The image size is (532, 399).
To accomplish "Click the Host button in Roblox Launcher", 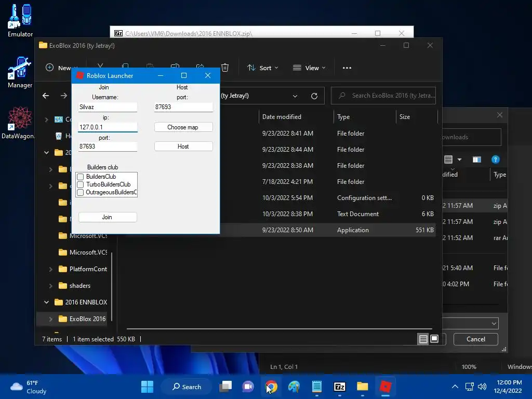I will tap(183, 146).
